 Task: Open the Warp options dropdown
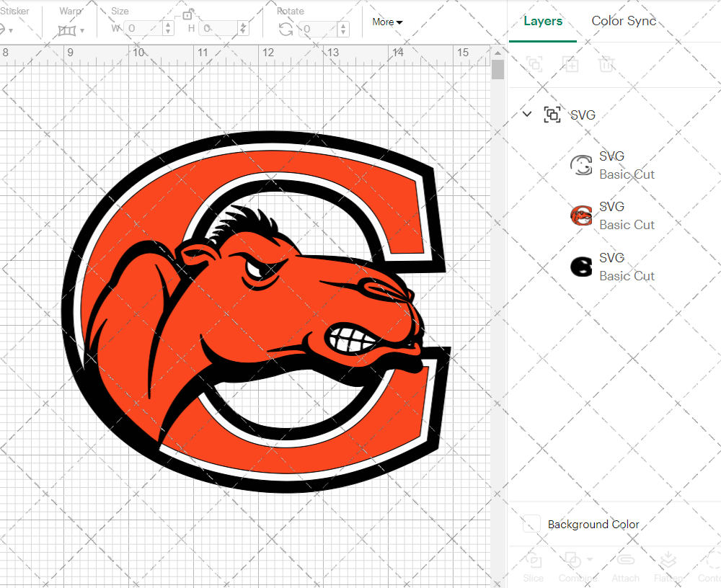tap(81, 31)
